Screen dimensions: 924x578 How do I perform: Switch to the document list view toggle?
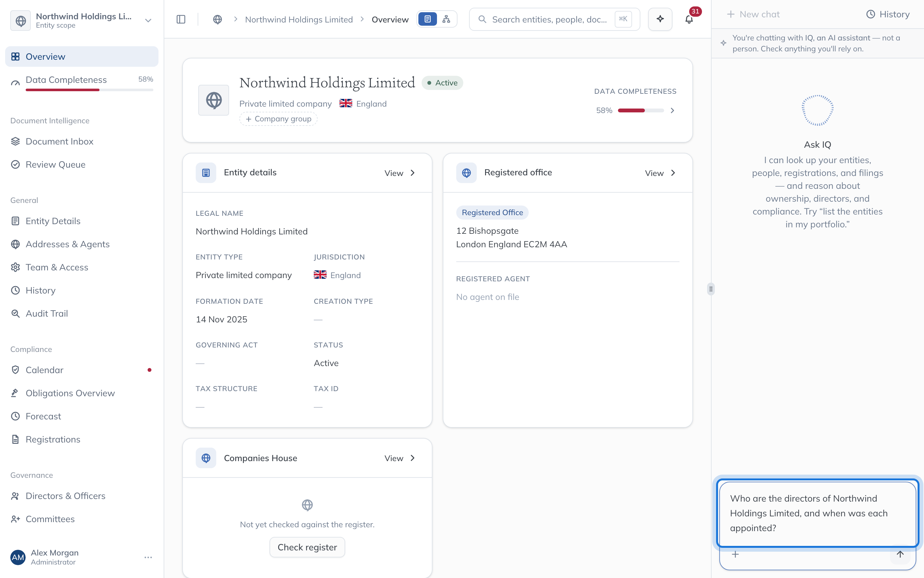428,19
